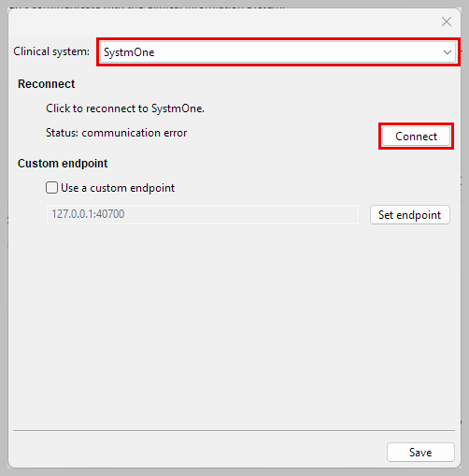
Task: Open the Clinical system combo box
Action: [277, 52]
